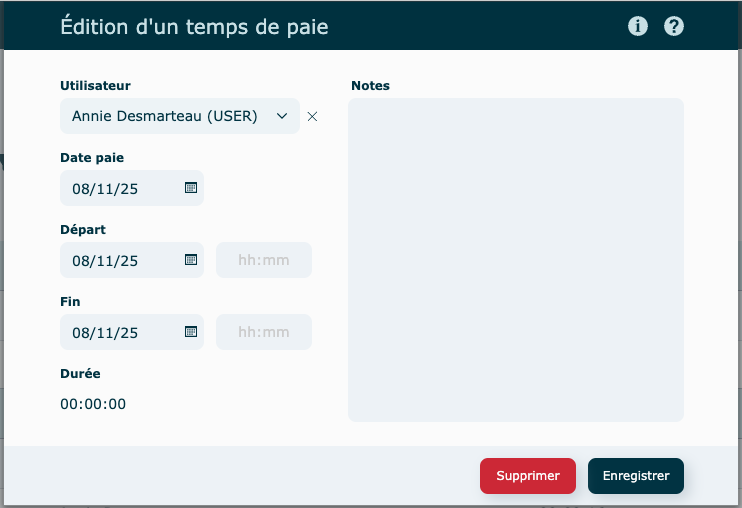Screen dimensions: 742x508
Task: Open the Départ calendar picker icon
Action: tap(191, 260)
